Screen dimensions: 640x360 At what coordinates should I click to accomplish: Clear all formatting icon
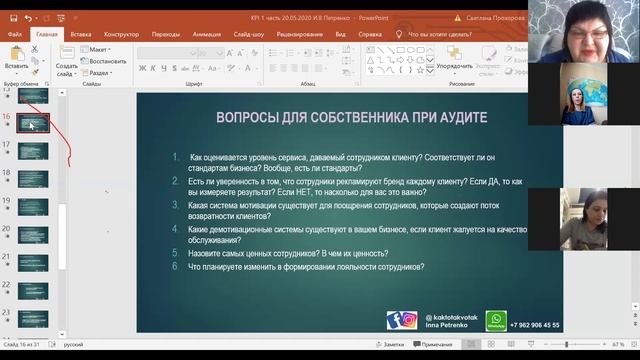coord(255,53)
